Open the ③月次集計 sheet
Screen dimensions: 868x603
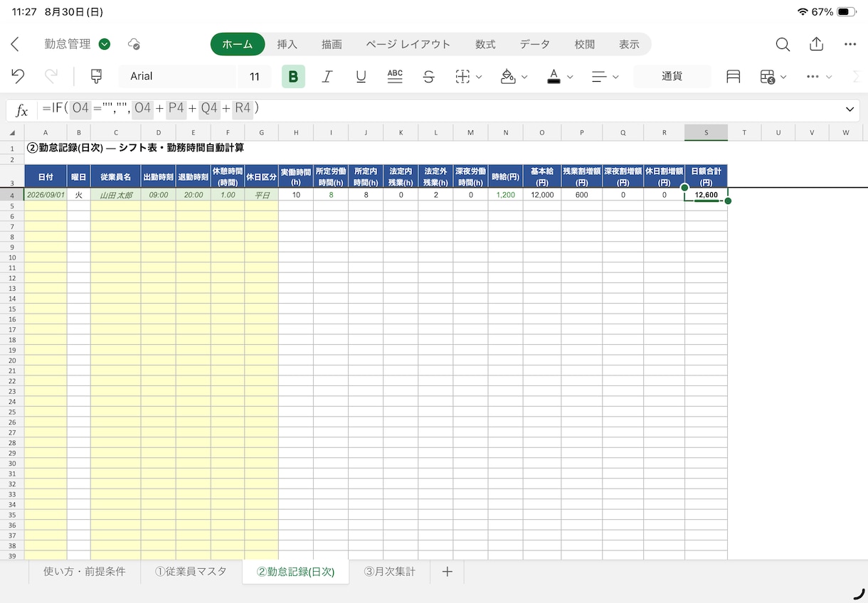(389, 571)
